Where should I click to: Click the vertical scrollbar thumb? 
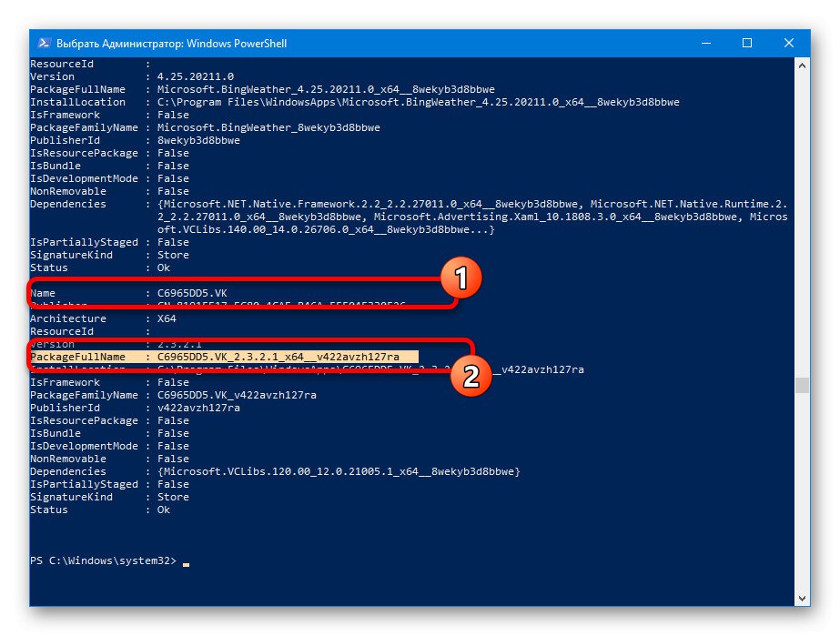802,385
